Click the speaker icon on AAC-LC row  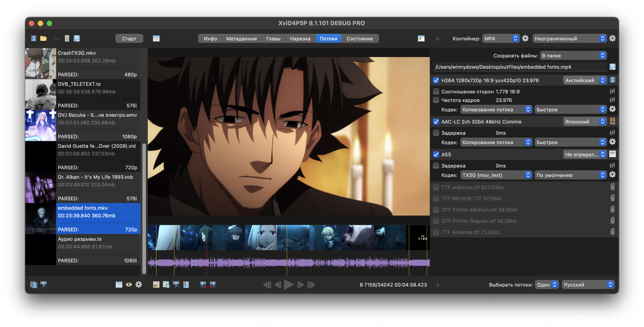pyautogui.click(x=612, y=121)
